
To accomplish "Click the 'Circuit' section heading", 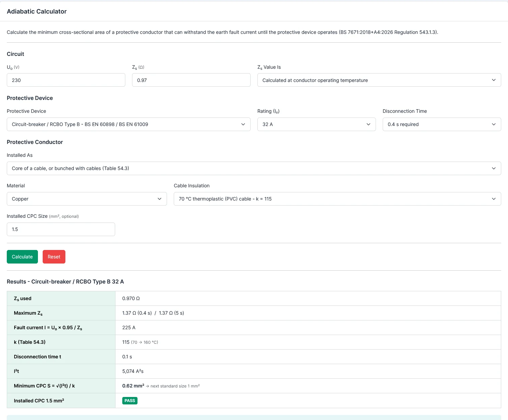I will pyautogui.click(x=16, y=54).
